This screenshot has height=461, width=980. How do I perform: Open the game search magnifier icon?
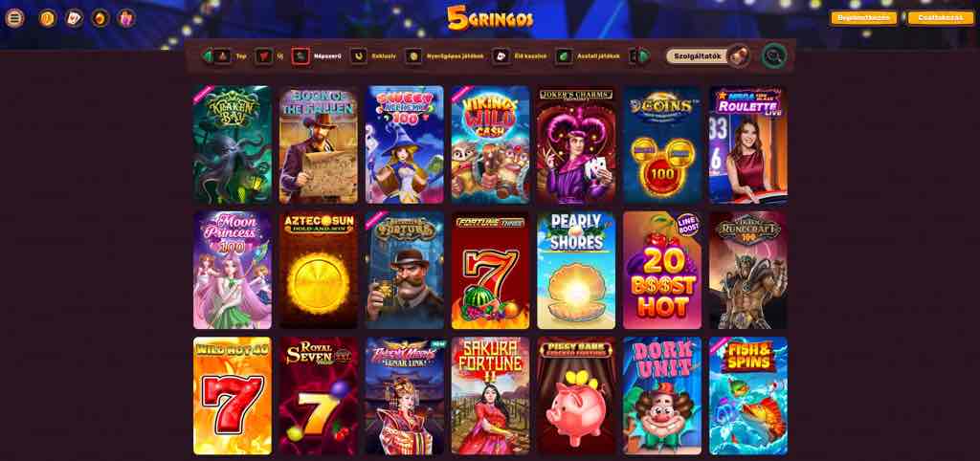[773, 56]
